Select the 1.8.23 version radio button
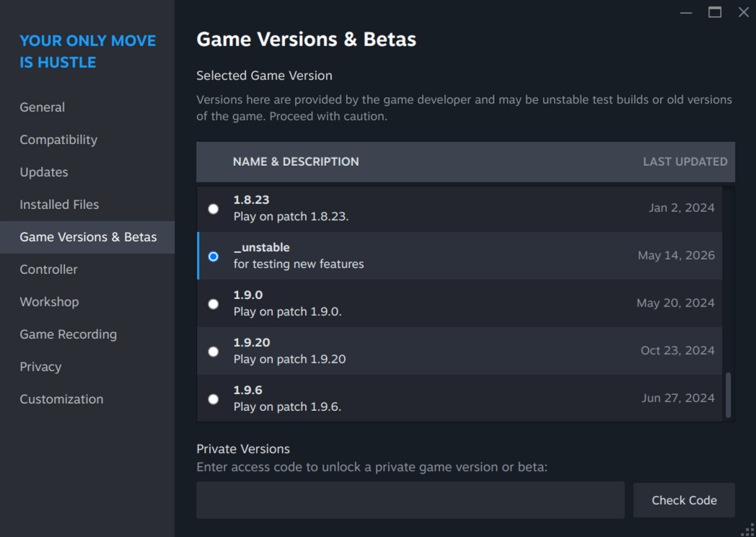756x537 pixels. click(213, 208)
